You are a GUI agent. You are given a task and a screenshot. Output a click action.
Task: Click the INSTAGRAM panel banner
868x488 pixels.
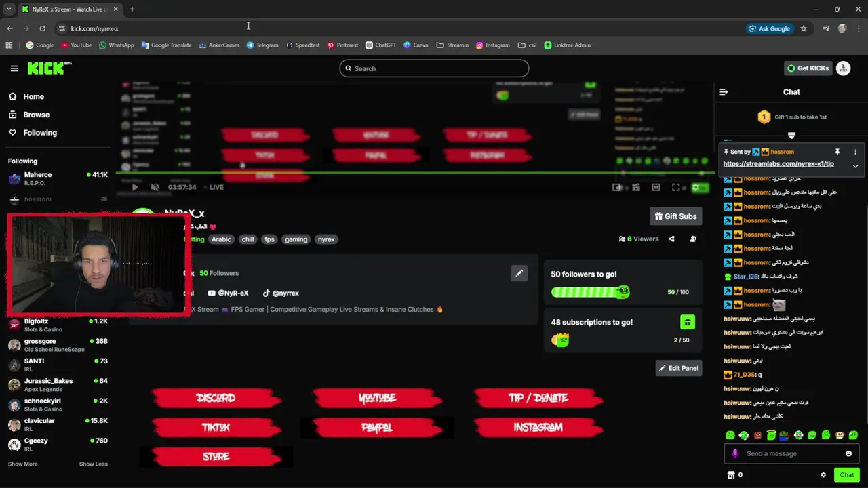click(x=538, y=428)
